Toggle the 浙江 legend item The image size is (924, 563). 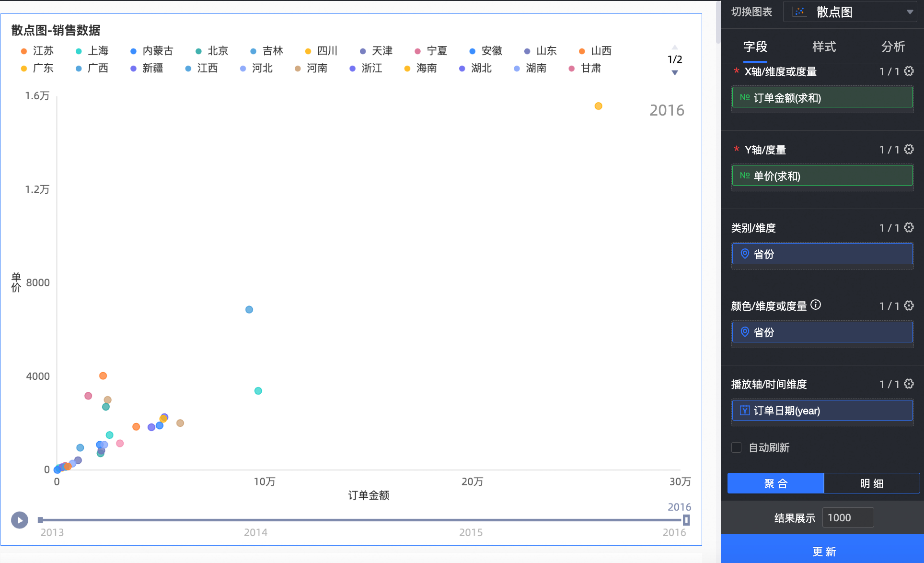pos(366,68)
